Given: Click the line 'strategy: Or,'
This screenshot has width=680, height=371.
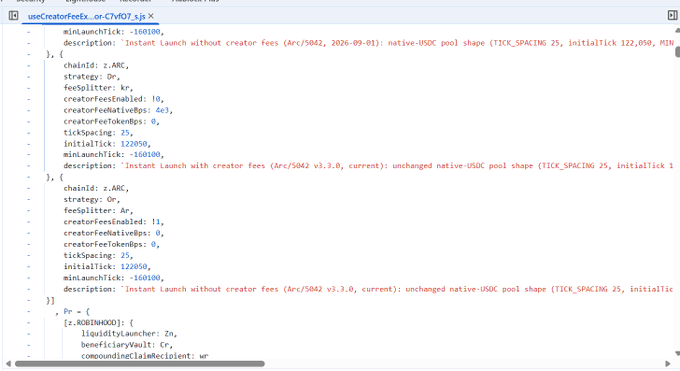Looking at the screenshot, I should pos(92,200).
